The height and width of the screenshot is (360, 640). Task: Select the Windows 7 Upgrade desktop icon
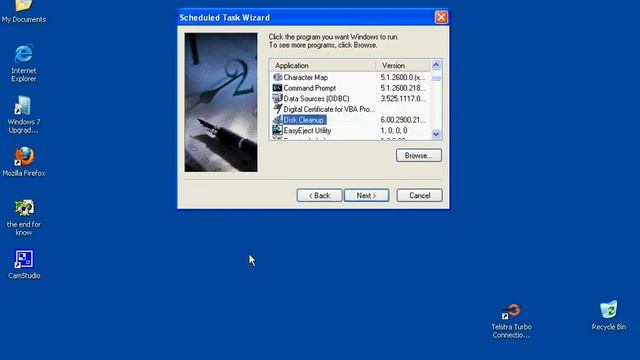click(24, 115)
